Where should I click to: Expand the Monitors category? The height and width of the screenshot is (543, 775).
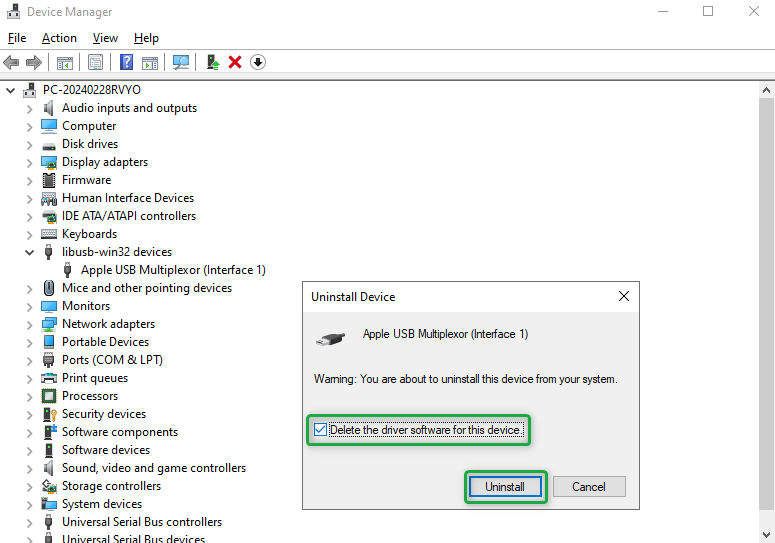click(29, 307)
